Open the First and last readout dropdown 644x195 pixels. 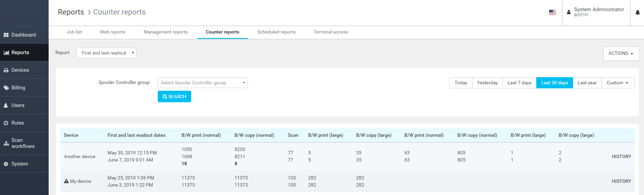(x=106, y=53)
